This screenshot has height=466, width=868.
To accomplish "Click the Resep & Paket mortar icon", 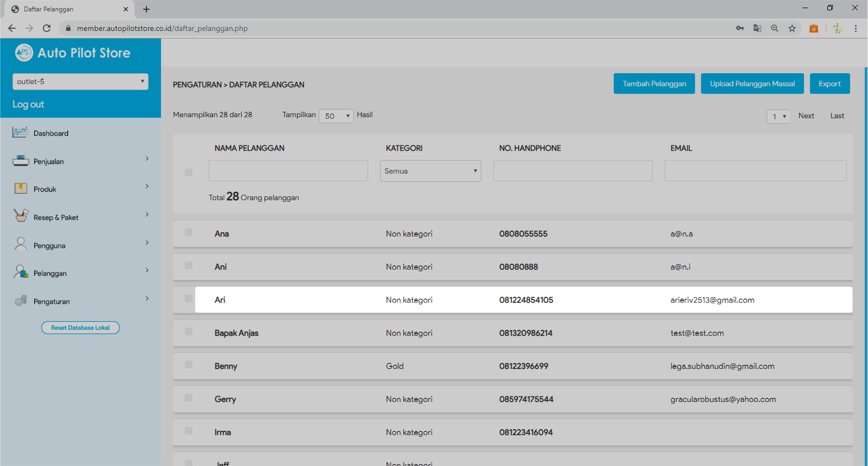I will [x=21, y=216].
